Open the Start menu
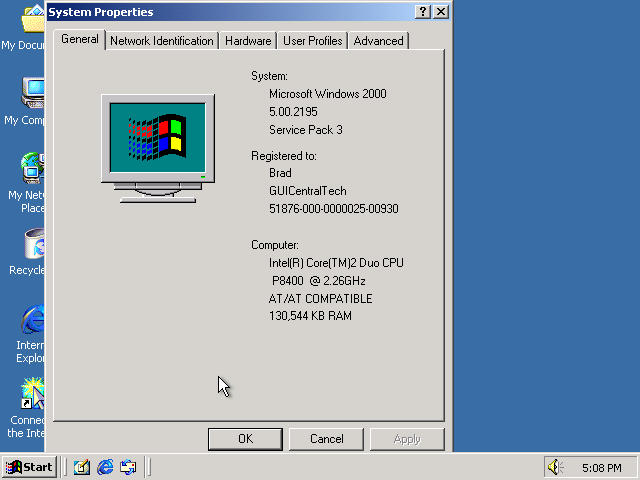Screen dimensions: 640x480 [29, 467]
